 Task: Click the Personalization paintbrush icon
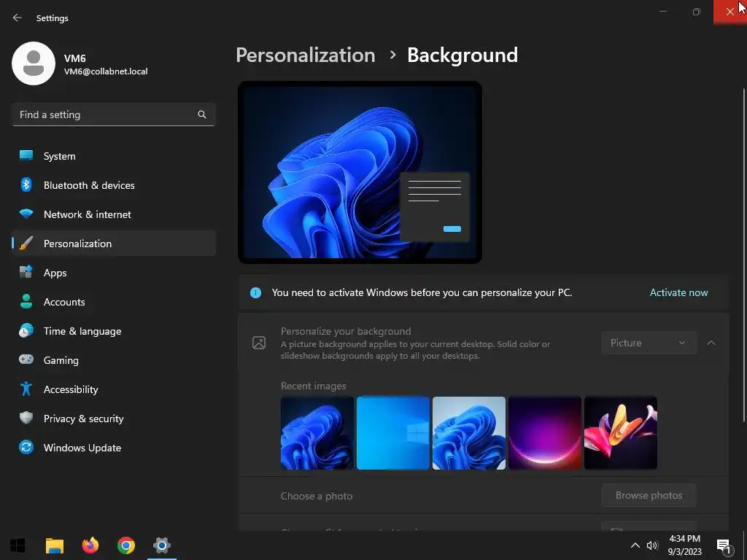coord(26,244)
